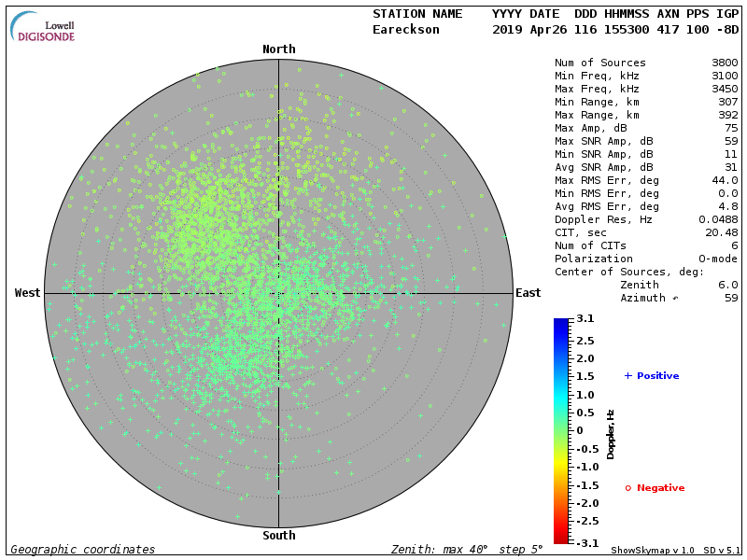Click the Lowell Digisonde logo
This screenshot has height=560, width=747.
tap(44, 27)
